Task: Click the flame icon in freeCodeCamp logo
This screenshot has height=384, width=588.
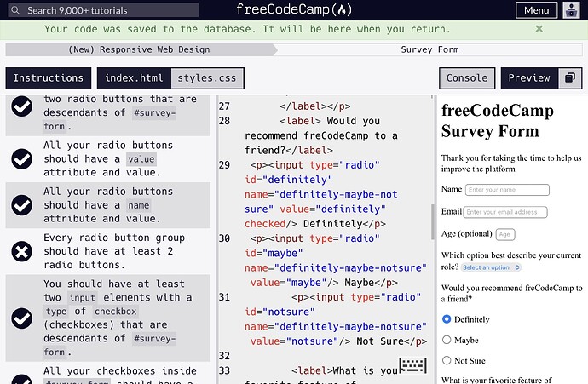Action: tap(342, 10)
